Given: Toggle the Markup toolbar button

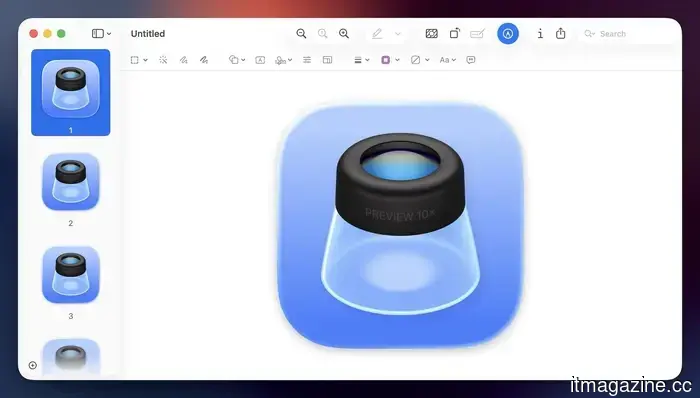Looking at the screenshot, I should click(508, 33).
